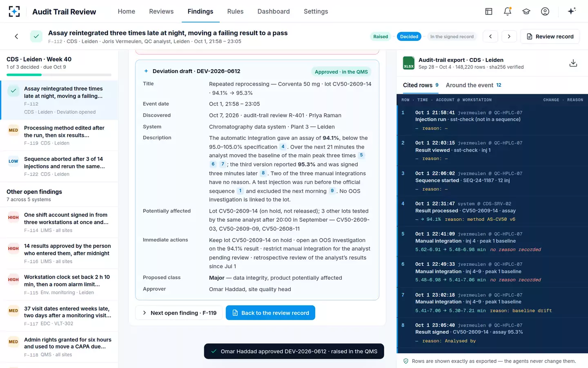Screen dimensions: 588x368
Task: Click the green check icon beside finding title
Action: pos(36,36)
